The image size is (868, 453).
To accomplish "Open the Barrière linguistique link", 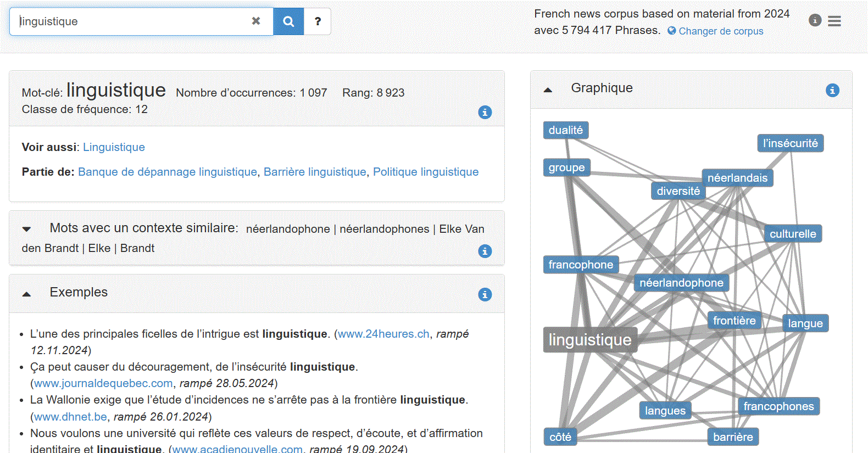I will (x=315, y=172).
